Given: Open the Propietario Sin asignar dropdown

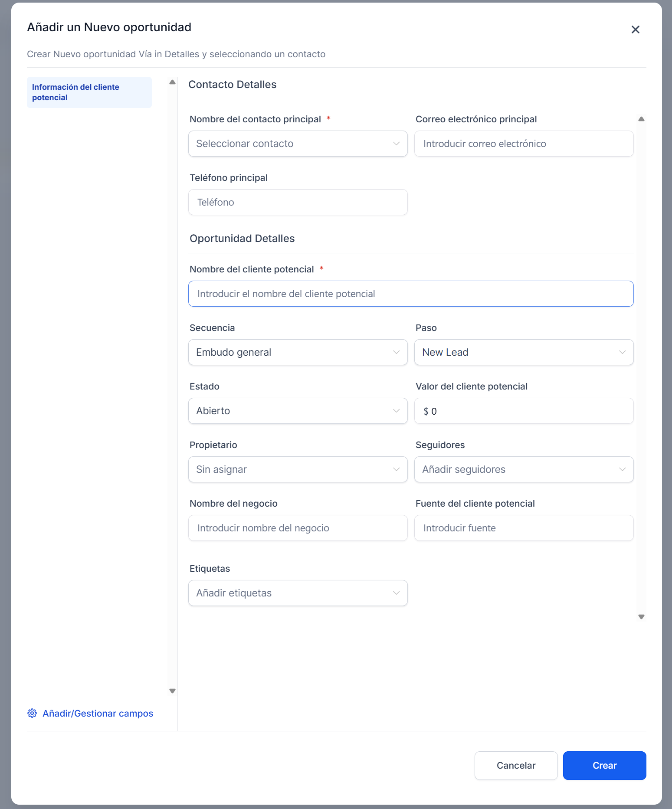Looking at the screenshot, I should pos(298,469).
